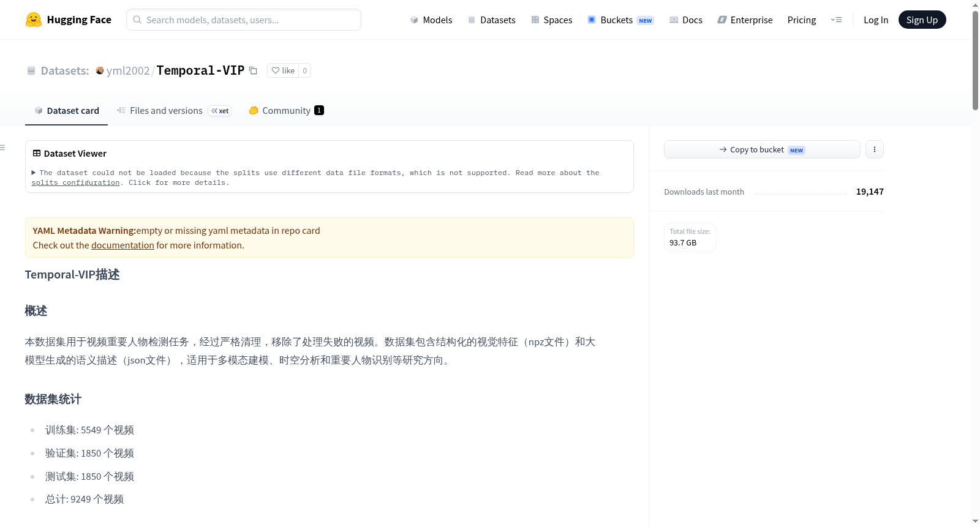Screen dimensions: 980x527
Task: Open the yml2002 user profile
Action: 128,70
